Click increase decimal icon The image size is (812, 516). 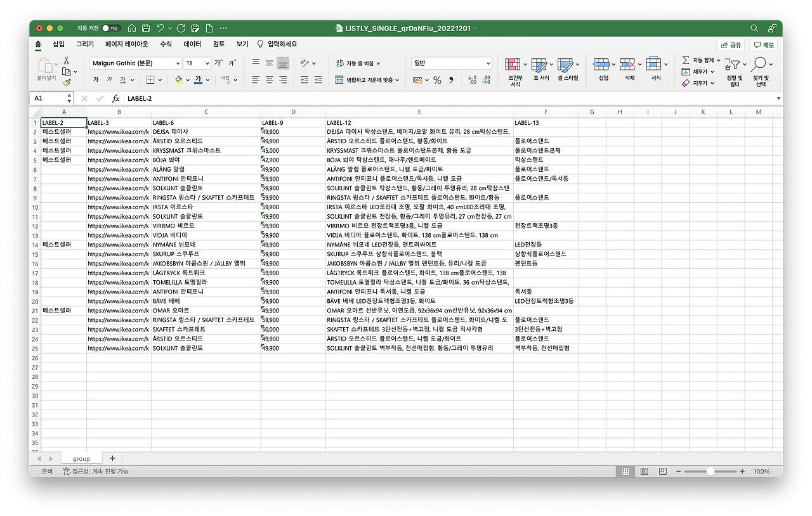coord(472,80)
